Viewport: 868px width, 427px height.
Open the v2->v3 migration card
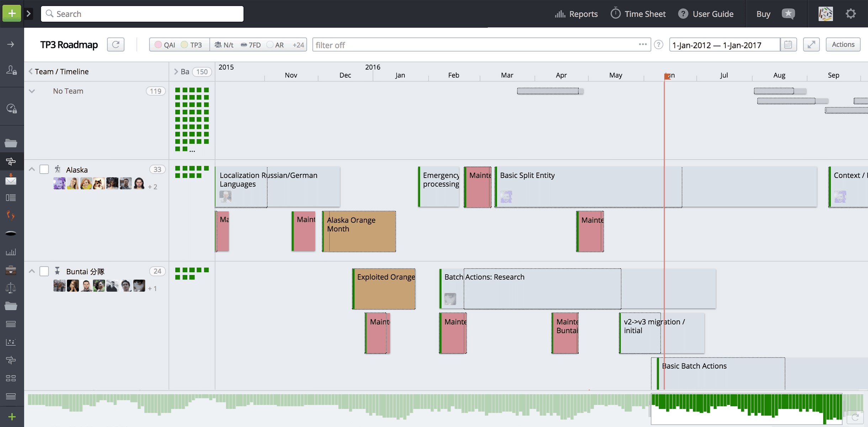click(662, 333)
